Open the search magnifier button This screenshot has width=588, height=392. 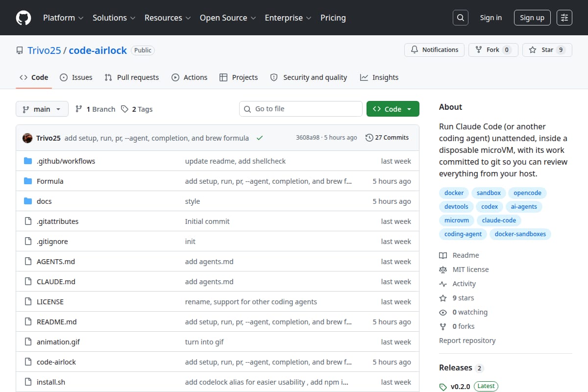point(460,18)
